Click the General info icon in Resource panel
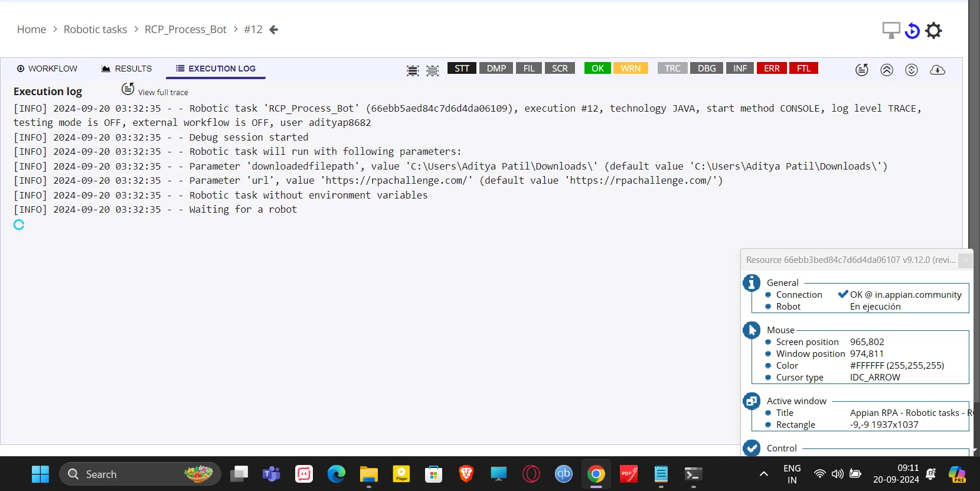This screenshot has height=491, width=980. point(752,283)
